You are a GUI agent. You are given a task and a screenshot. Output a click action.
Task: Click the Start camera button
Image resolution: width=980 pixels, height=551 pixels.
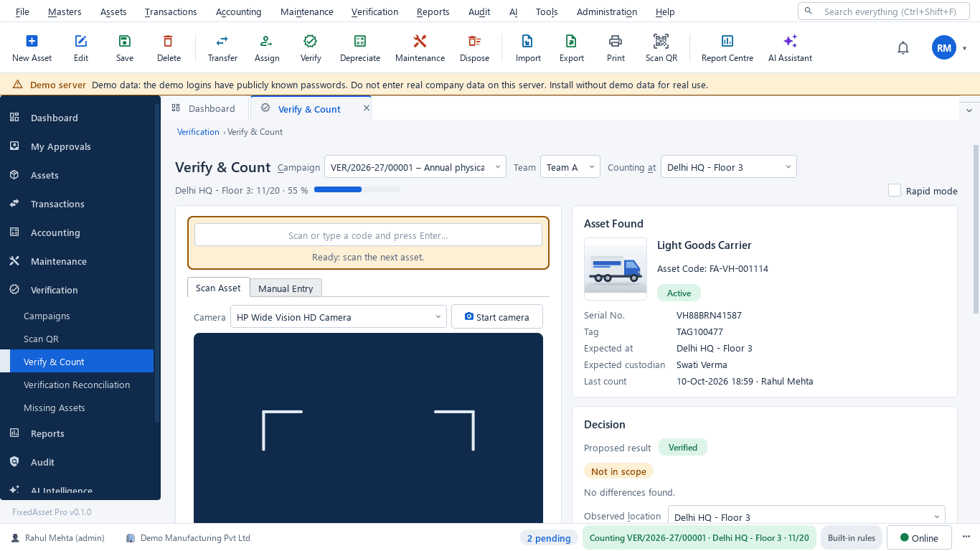point(497,317)
